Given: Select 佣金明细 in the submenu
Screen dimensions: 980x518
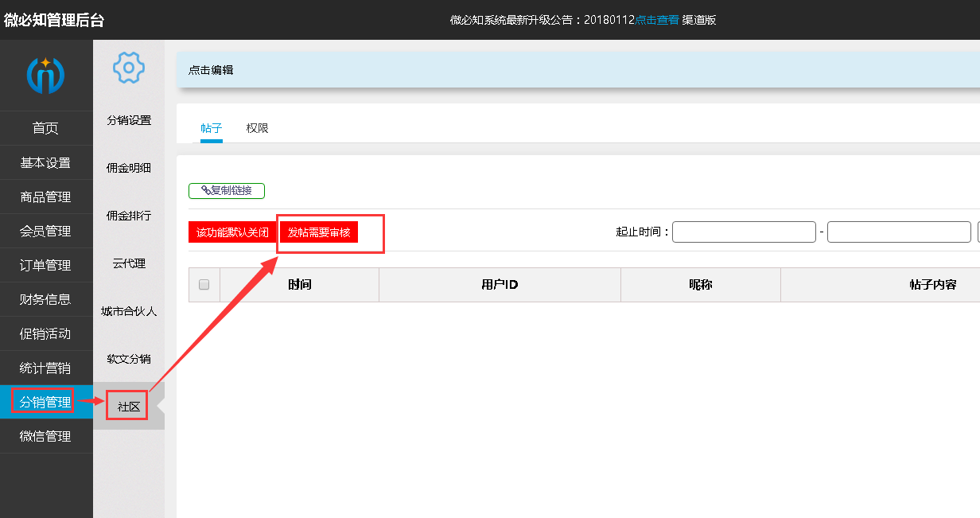Looking at the screenshot, I should click(x=129, y=168).
